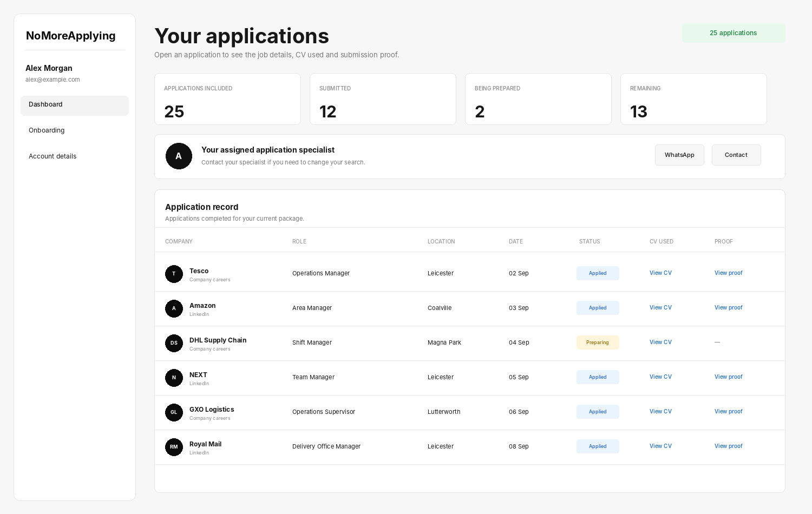Screen dimensions: 812x514
Task: Open the Dashboard sidebar item
Action: pyautogui.click(x=75, y=105)
